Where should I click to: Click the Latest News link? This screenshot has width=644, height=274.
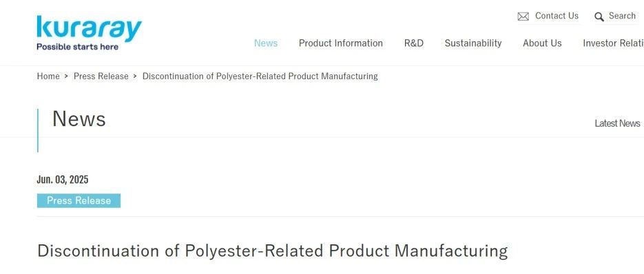(617, 123)
